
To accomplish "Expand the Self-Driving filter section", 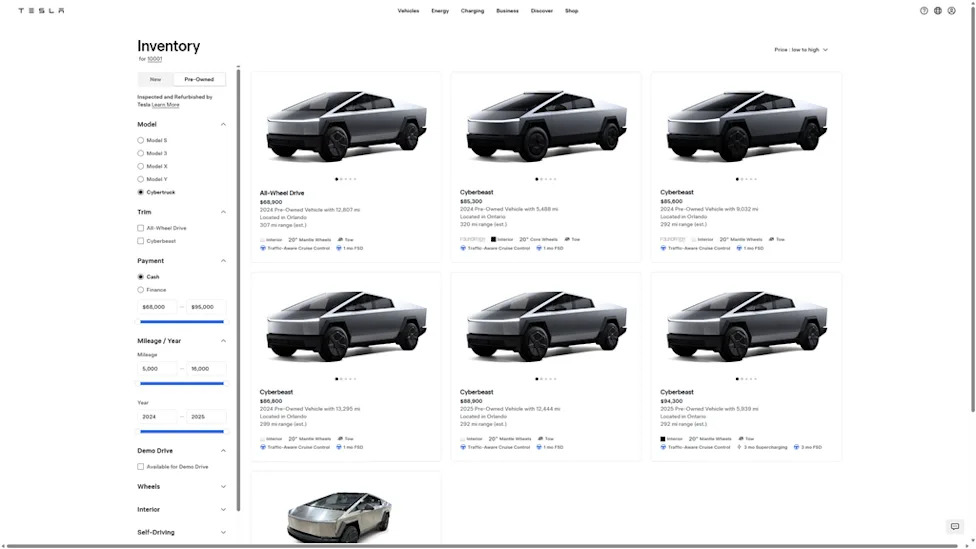I will click(x=223, y=533).
